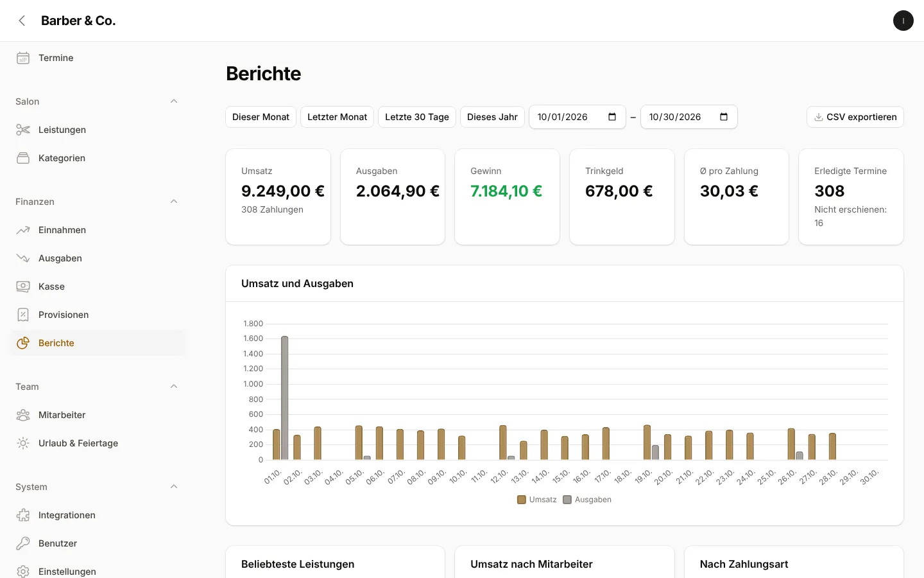The image size is (924, 578).
Task: Click the Ausgaben legend swatch
Action: [567, 500]
